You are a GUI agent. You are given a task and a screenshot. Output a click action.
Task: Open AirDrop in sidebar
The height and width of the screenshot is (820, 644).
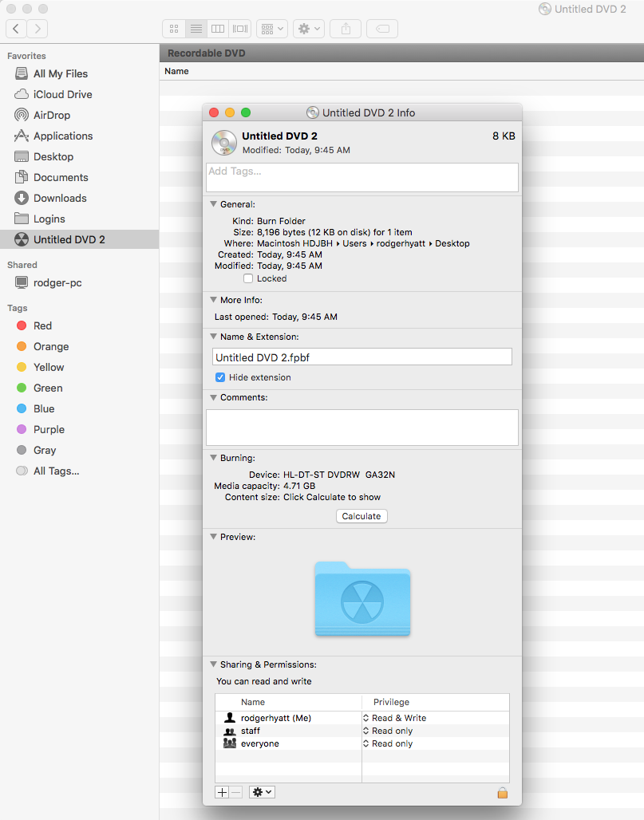point(80,115)
